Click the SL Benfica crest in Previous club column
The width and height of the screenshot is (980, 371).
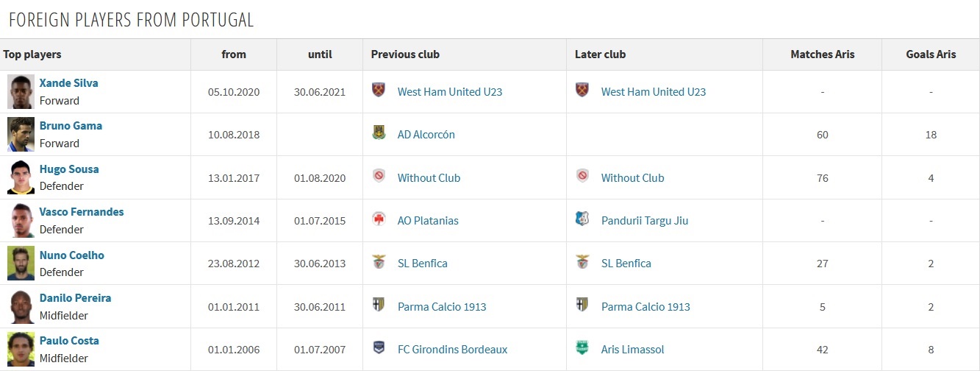click(x=379, y=262)
